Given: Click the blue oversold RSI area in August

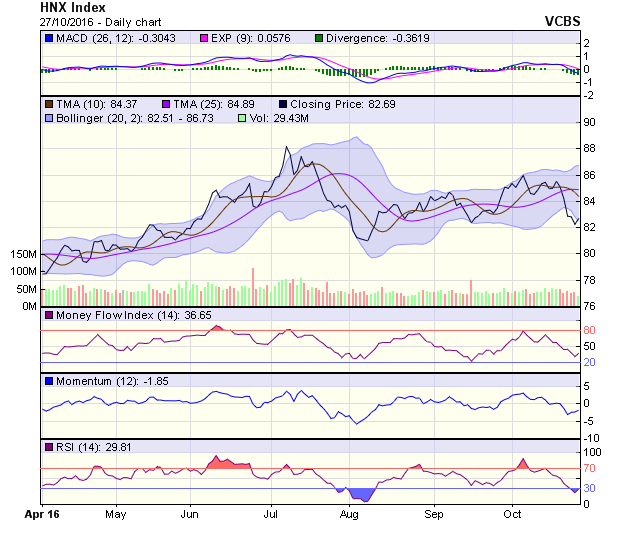Looking at the screenshot, I should click(358, 493).
